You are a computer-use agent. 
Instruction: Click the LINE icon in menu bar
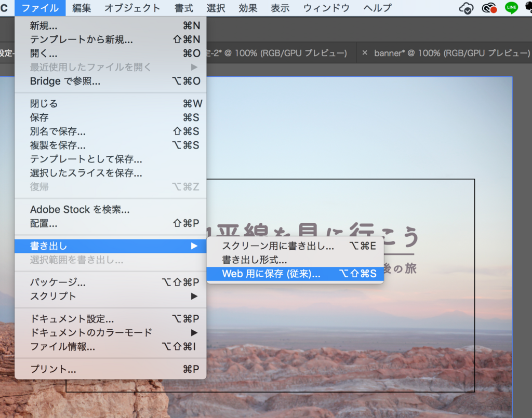point(511,8)
